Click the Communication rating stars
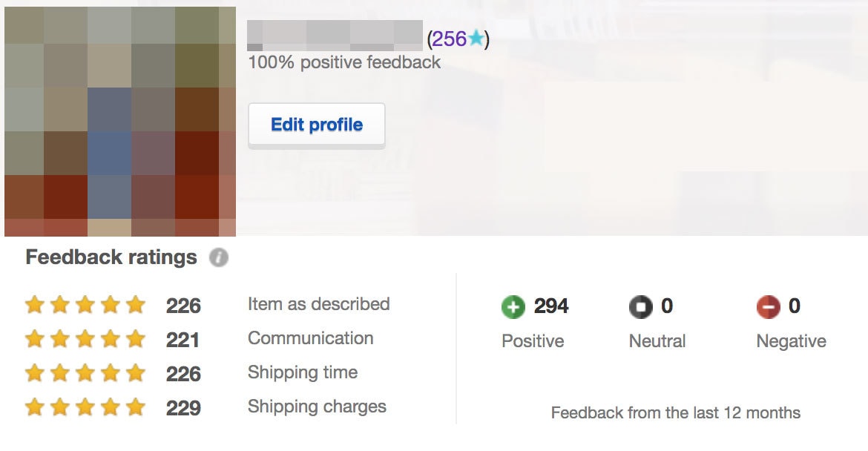Screen dimensions: 868x451 click(x=85, y=339)
